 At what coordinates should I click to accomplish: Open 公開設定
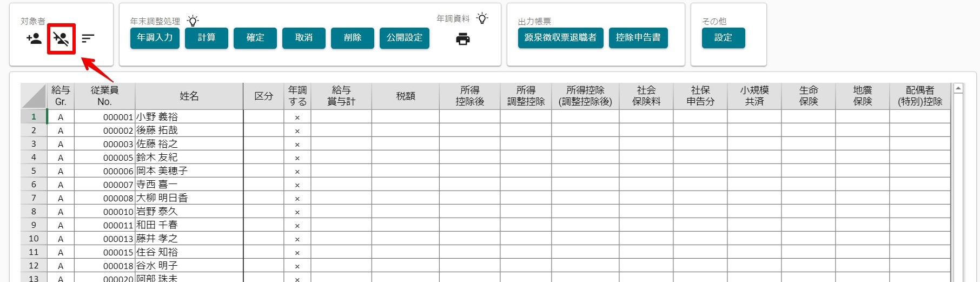pyautogui.click(x=405, y=38)
